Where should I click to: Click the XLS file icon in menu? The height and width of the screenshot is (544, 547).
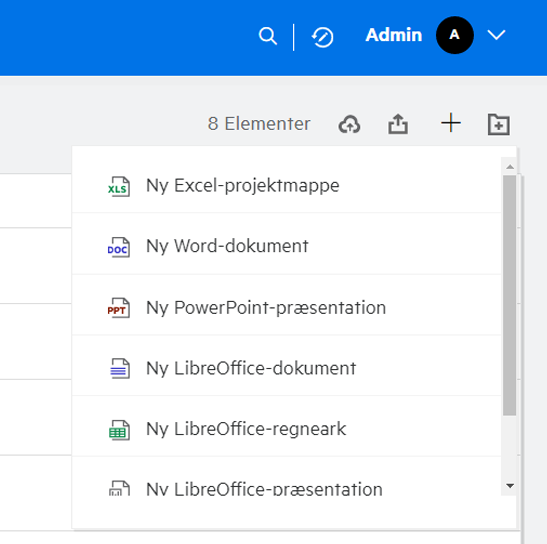click(119, 187)
